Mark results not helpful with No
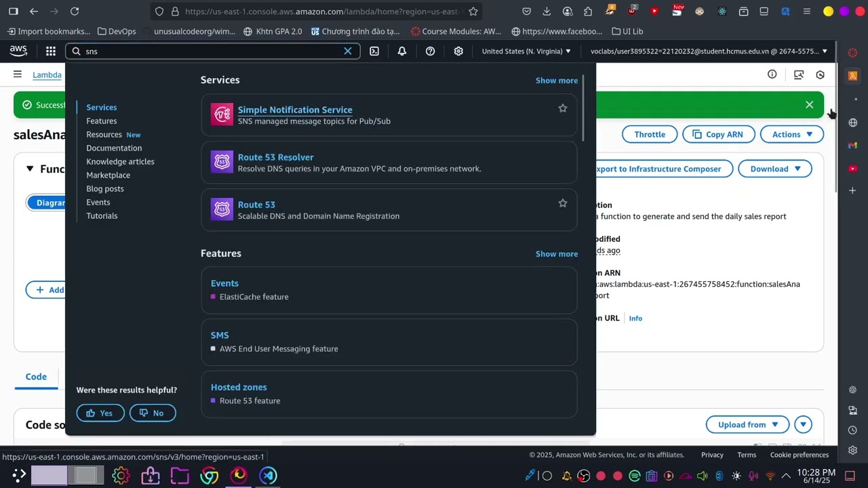The width and height of the screenshot is (868, 488). [153, 413]
